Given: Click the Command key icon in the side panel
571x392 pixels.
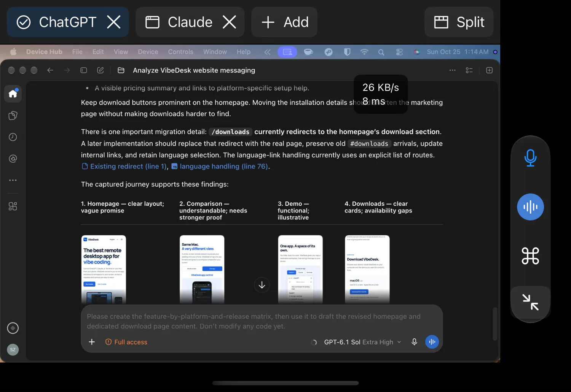Looking at the screenshot, I should pyautogui.click(x=530, y=256).
